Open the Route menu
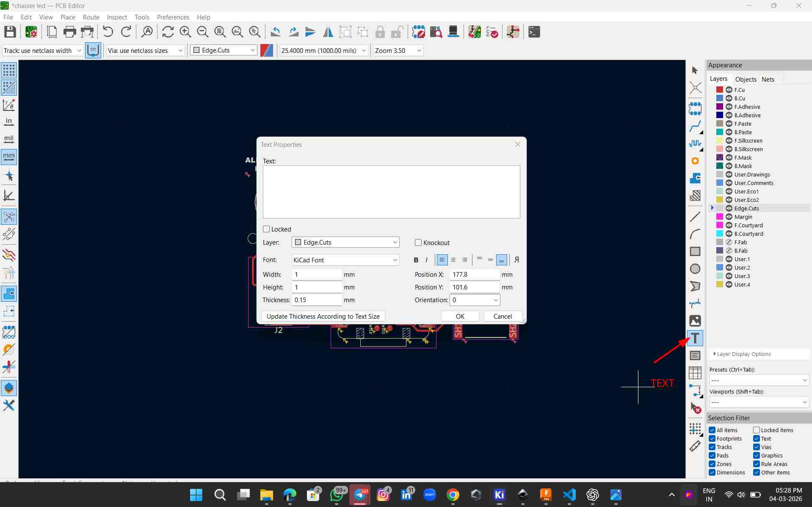 (x=91, y=17)
